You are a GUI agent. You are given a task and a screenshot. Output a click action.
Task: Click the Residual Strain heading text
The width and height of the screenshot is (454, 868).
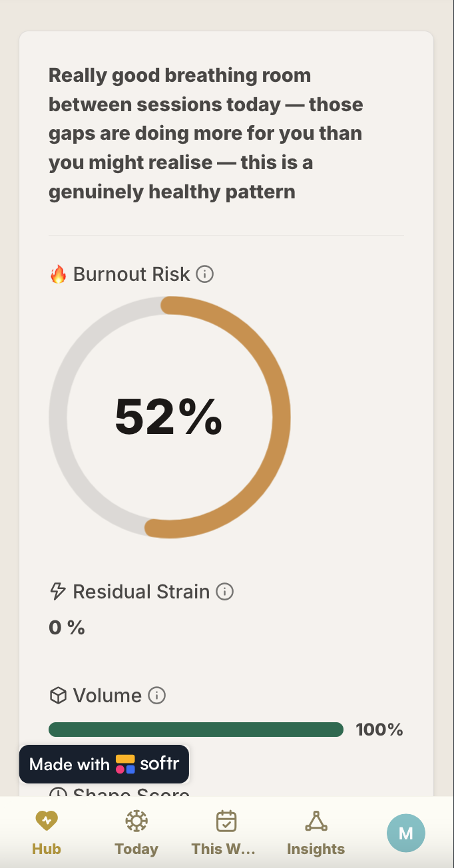141,592
